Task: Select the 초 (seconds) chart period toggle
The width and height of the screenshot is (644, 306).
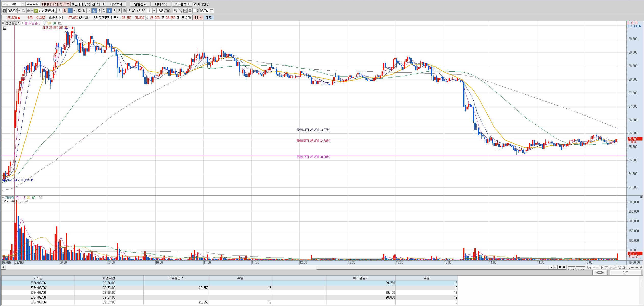Action: [x=99, y=11]
